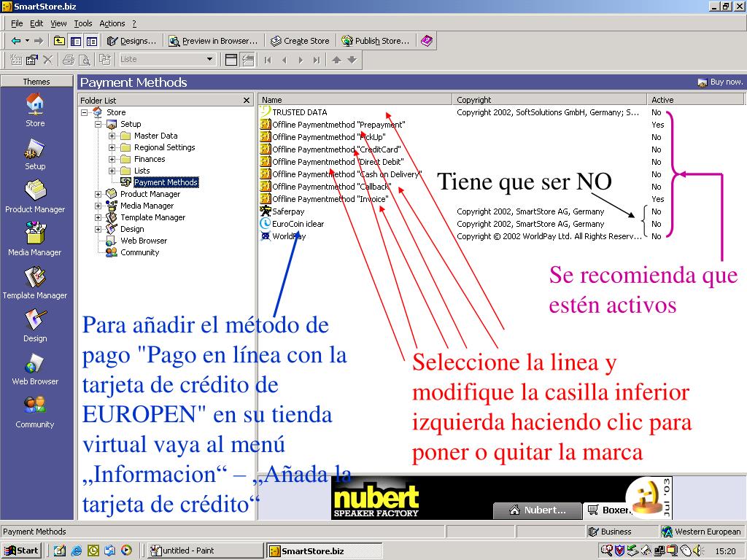Move the selected entry up

tap(336, 60)
